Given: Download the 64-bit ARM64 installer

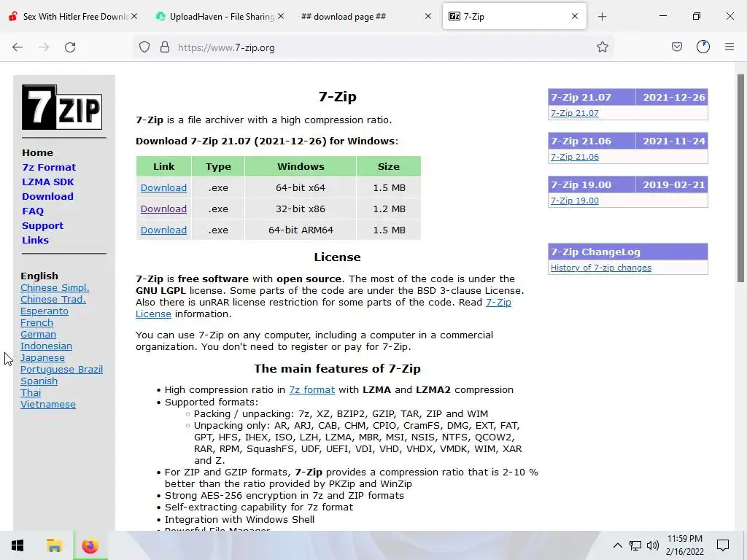Looking at the screenshot, I should pyautogui.click(x=163, y=230).
